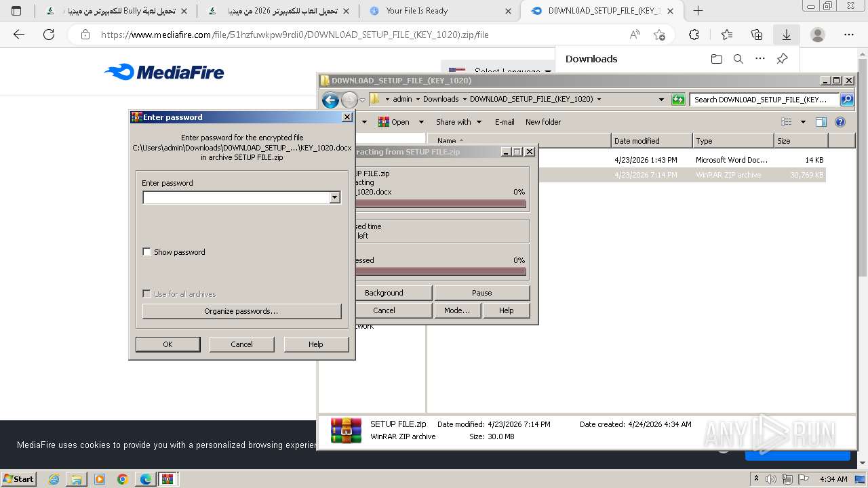This screenshot has width=868, height=488.
Task: Click the Mode... button in extracting dialog
Action: [x=457, y=310]
